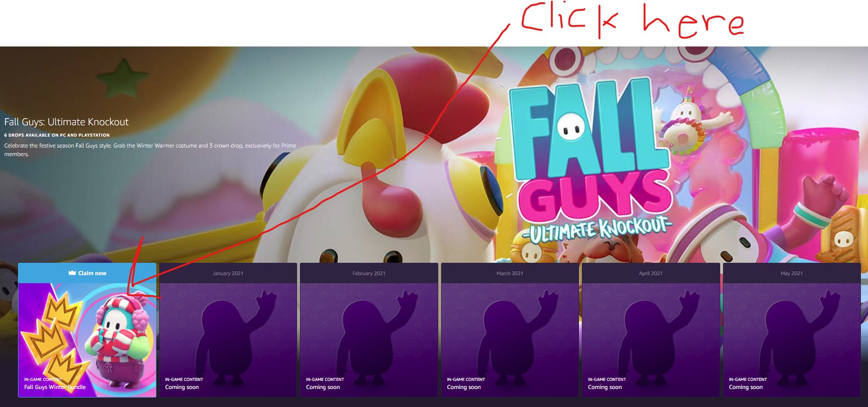Click Coming soon text in May 2021 card

point(746,387)
